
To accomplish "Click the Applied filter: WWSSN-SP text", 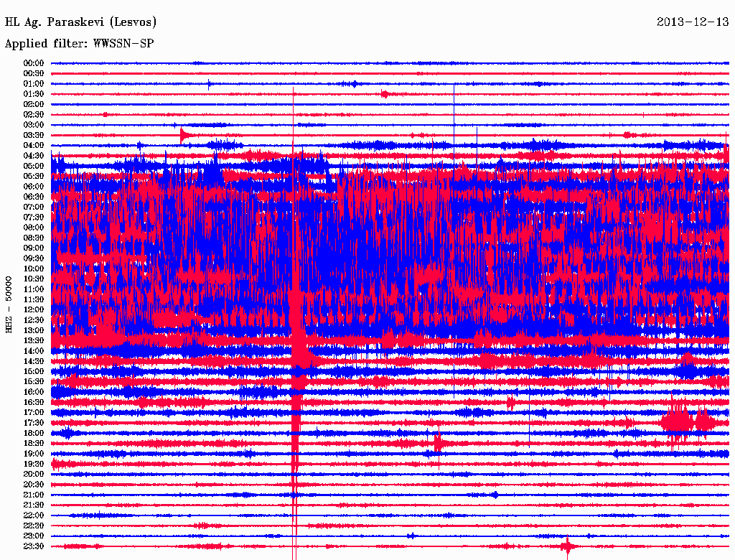I will pos(79,44).
